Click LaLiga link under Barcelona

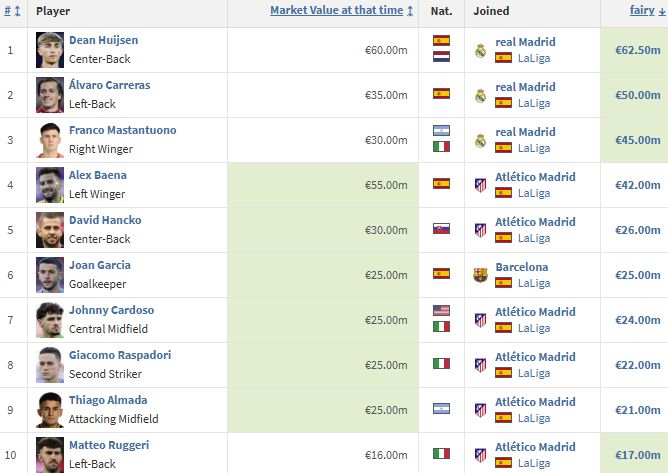pos(534,283)
